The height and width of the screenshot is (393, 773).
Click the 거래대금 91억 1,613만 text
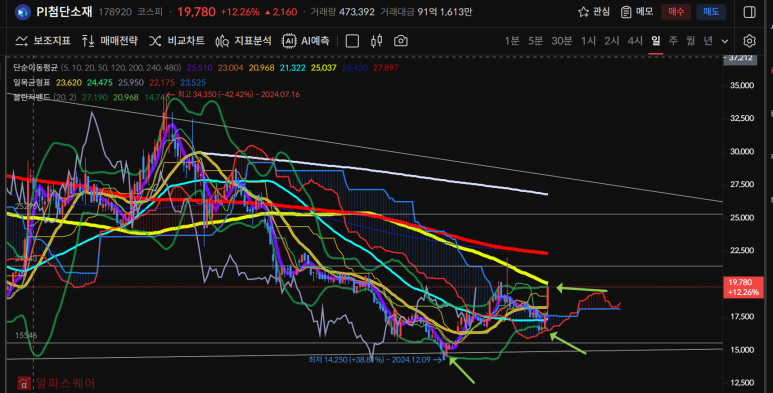(426, 12)
